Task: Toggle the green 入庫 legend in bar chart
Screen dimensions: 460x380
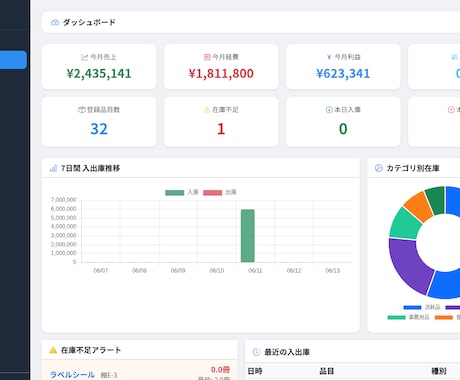Action: pyautogui.click(x=182, y=192)
